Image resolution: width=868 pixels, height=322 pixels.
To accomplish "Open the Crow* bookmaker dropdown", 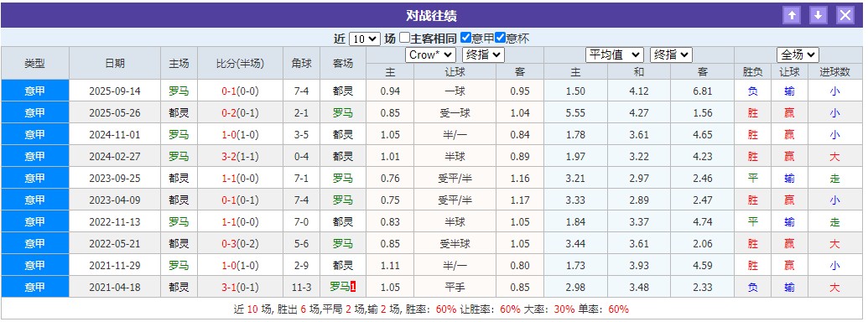I will coord(431,55).
